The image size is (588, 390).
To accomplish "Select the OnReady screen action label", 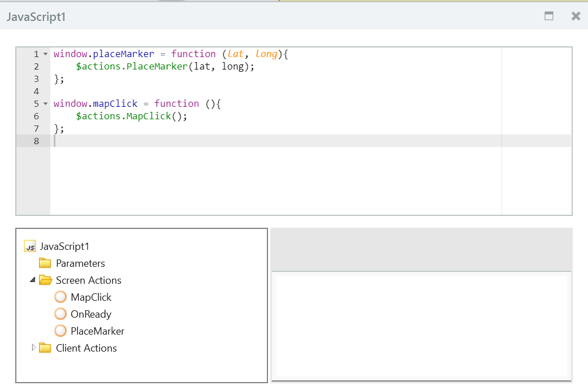I will point(92,314).
